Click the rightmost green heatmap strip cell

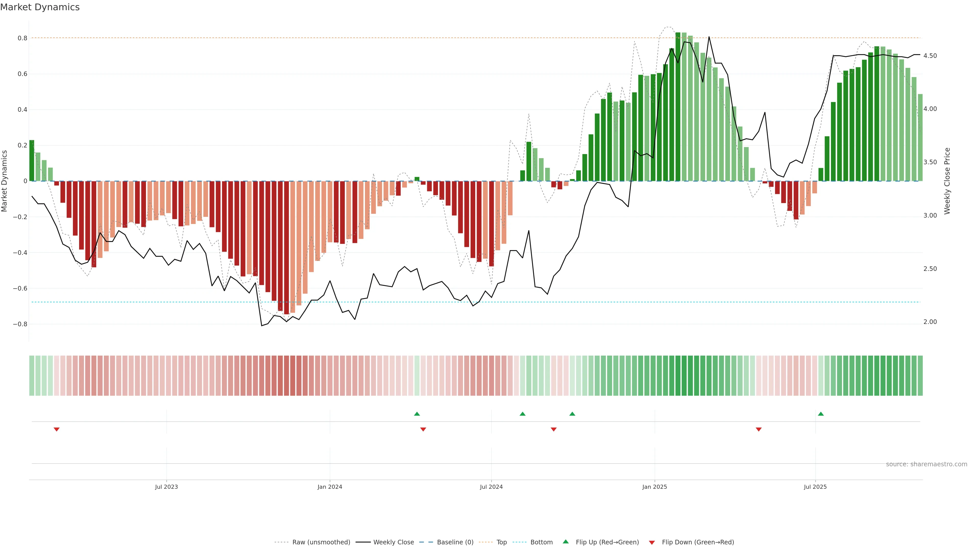[920, 376]
